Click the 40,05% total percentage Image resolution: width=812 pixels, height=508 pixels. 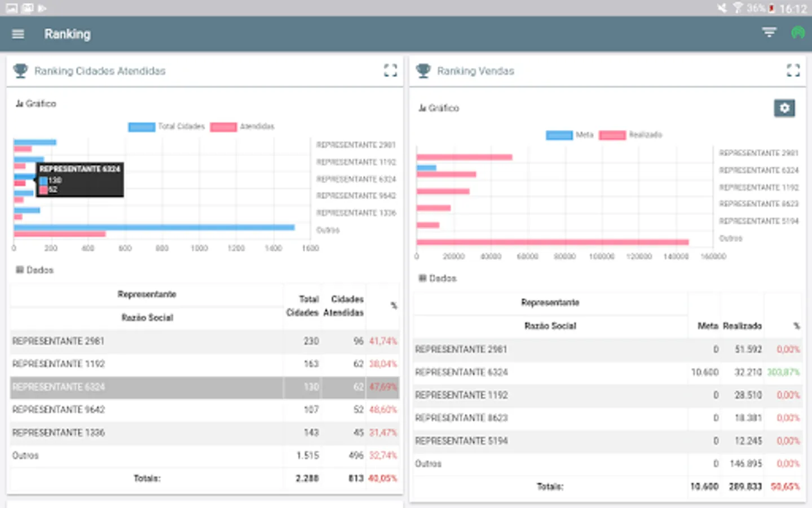pyautogui.click(x=382, y=479)
